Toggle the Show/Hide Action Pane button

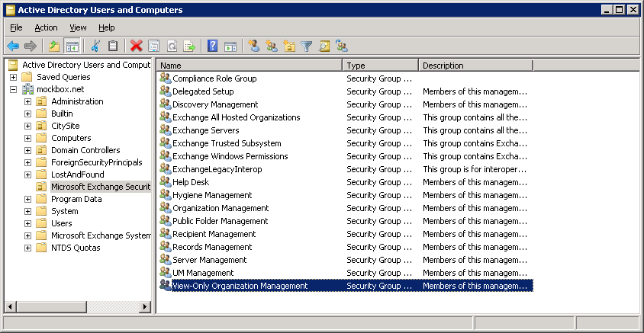pyautogui.click(x=230, y=46)
